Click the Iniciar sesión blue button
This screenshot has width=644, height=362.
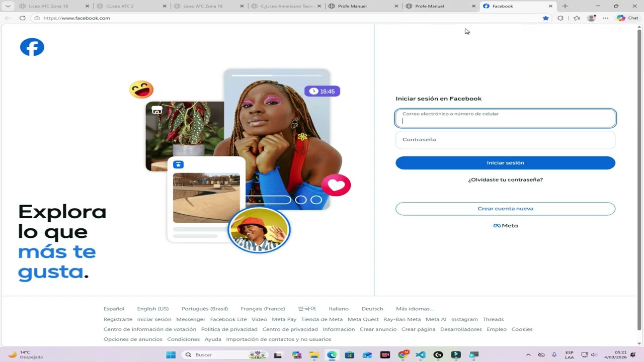[x=505, y=163]
